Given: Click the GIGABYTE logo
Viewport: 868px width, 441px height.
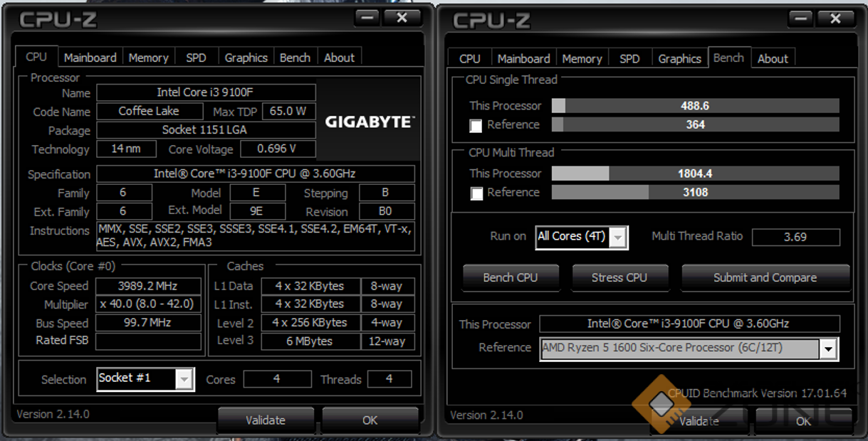Looking at the screenshot, I should pos(369,122).
